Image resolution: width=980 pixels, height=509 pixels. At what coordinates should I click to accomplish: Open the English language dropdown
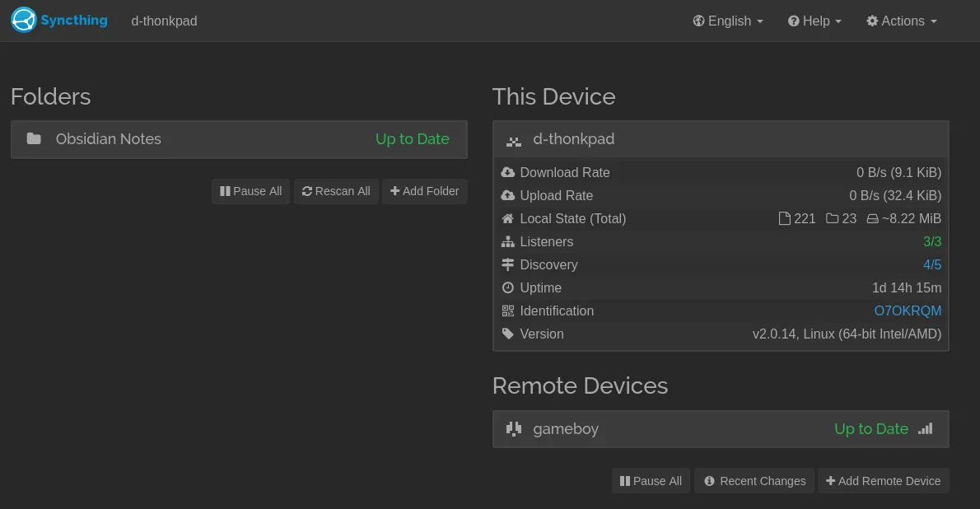click(728, 21)
